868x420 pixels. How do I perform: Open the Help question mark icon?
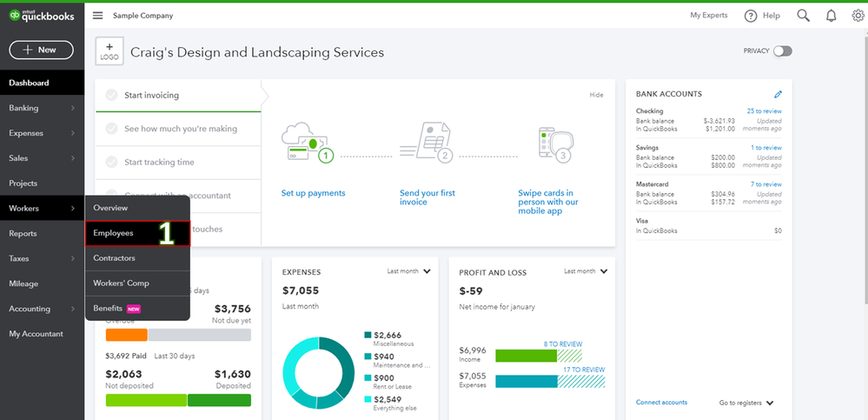[750, 16]
